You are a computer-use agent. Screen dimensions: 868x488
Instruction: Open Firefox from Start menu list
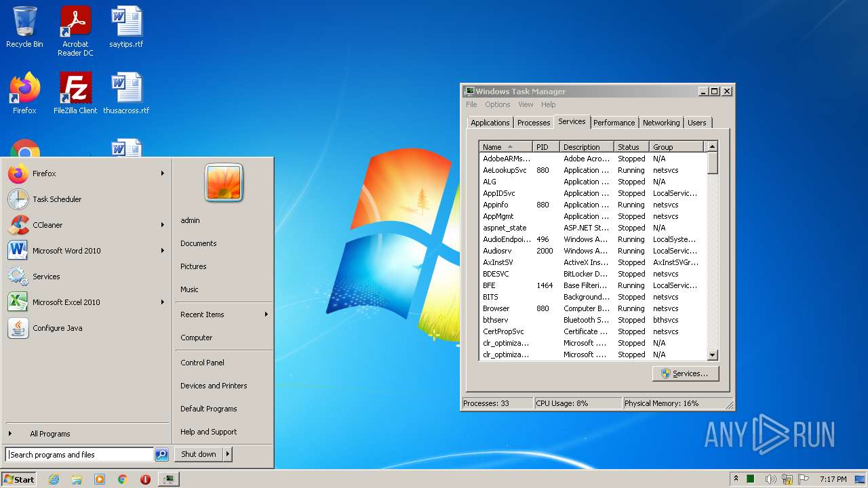[x=86, y=174]
